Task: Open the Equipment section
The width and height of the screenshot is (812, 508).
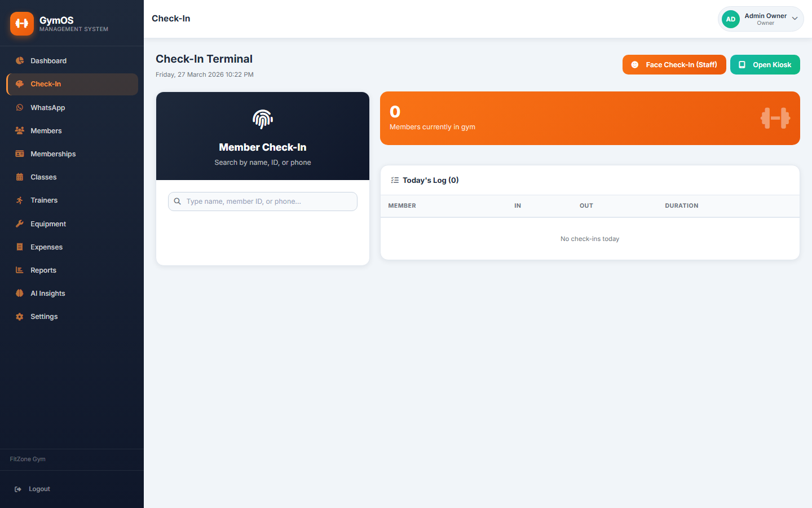Action: coord(72,224)
